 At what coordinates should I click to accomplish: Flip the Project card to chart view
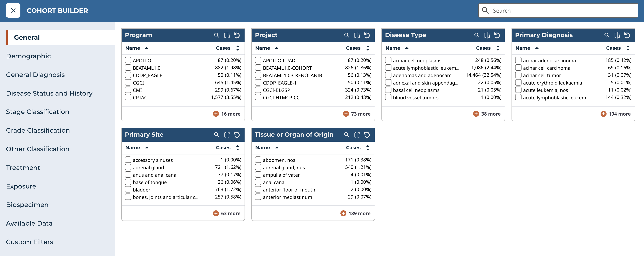357,35
